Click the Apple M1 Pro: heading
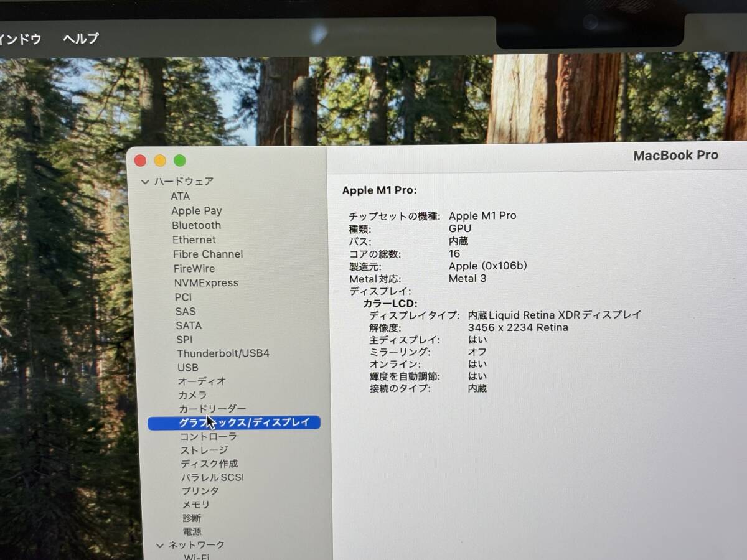747x560 pixels. click(x=380, y=190)
